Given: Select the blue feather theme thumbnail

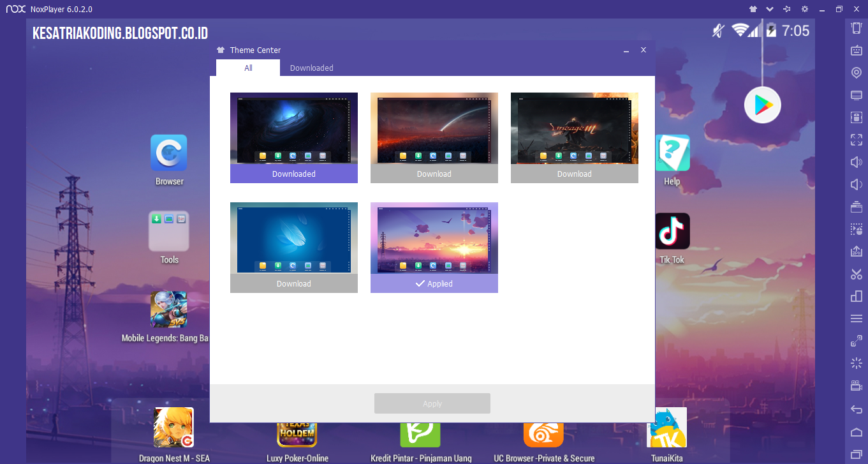Looking at the screenshot, I should 294,238.
